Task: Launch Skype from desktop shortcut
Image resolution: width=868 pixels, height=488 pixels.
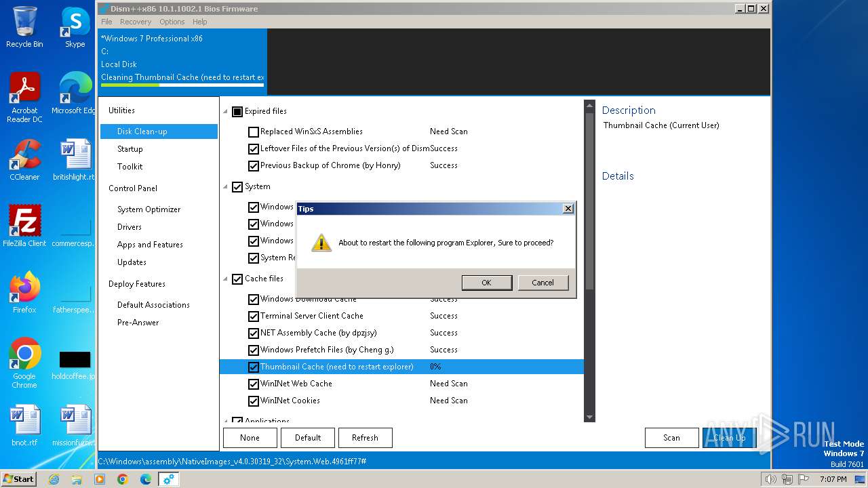Action: point(75,27)
